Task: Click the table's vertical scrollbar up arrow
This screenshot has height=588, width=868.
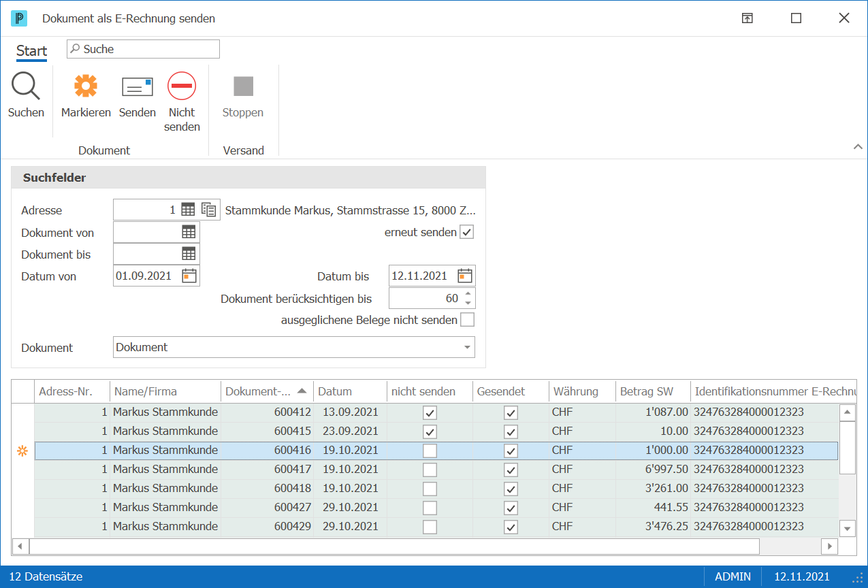Action: coord(847,412)
